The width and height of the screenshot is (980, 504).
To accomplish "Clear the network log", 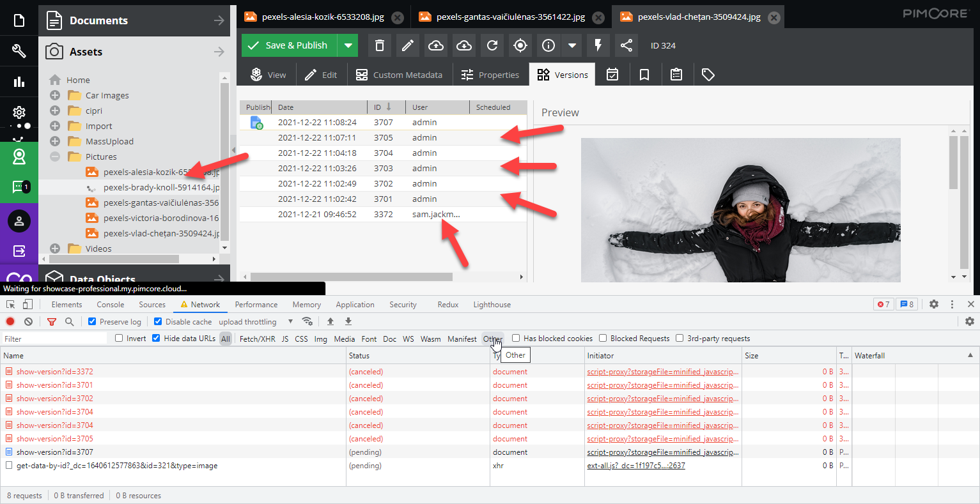I will pos(28,321).
